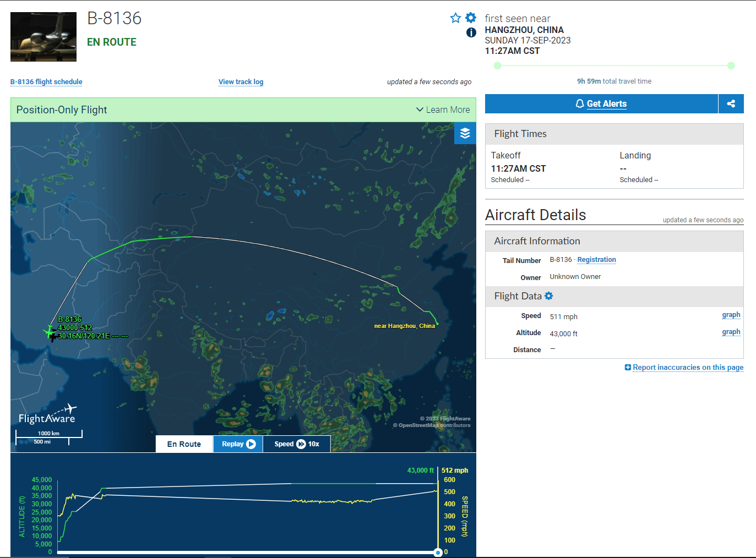This screenshot has width=756, height=558.
Task: Click the Takeoff time 11:27AM CST
Action: (518, 168)
